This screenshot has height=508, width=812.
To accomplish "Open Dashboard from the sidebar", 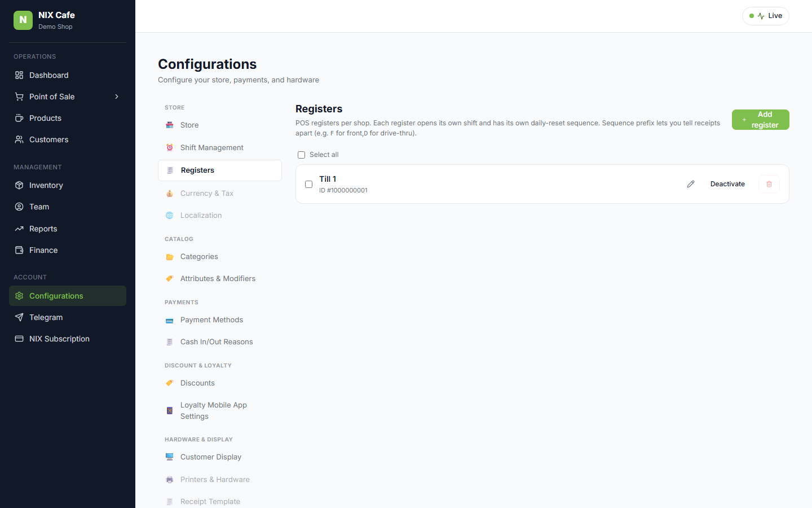I will 68,75.
